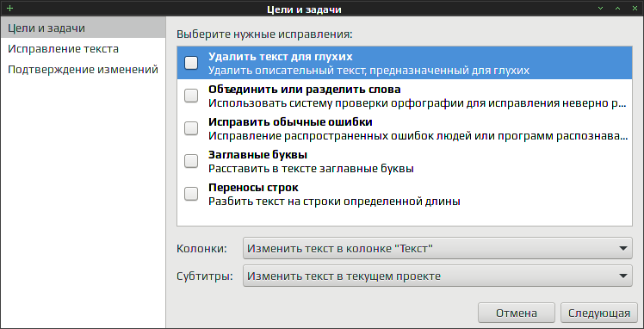Select the "Переносы строк" list row description
Screen dimensions: 644x329
coord(334,202)
